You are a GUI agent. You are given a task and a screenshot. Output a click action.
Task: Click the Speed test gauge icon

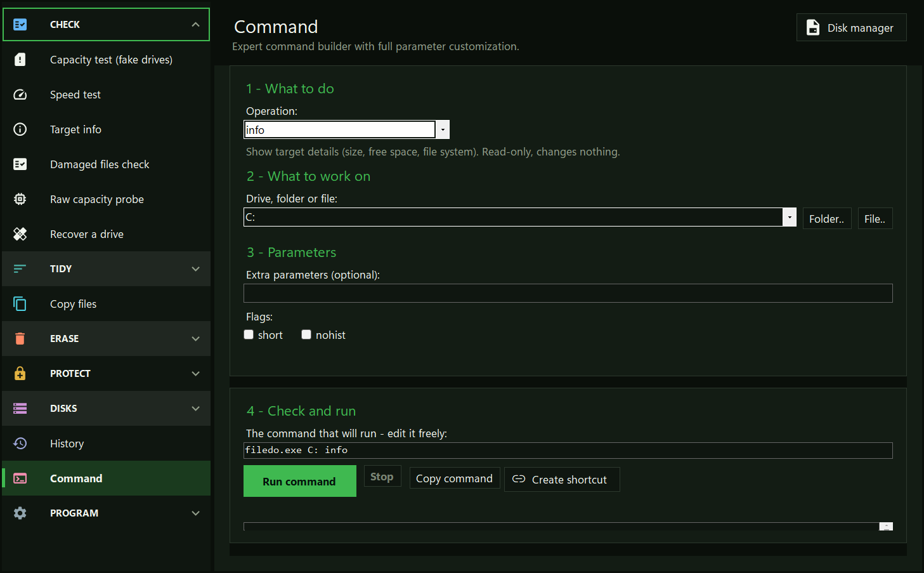(x=20, y=95)
